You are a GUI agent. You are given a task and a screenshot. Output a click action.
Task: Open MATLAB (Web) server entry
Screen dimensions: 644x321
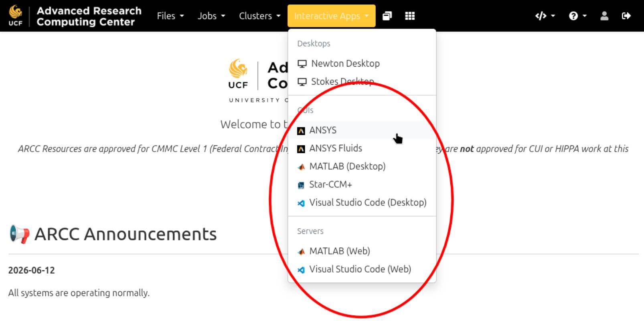[x=362, y=251]
